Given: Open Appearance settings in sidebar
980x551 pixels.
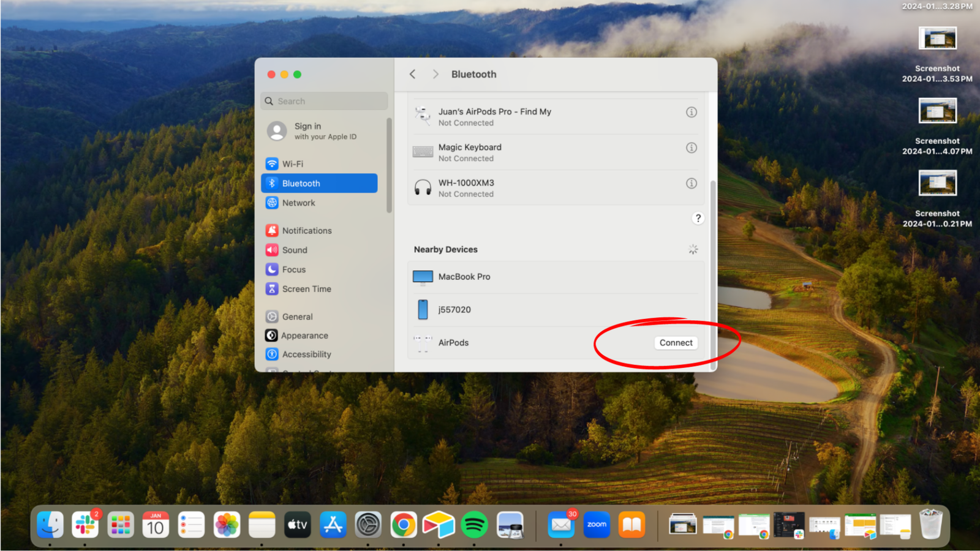Looking at the screenshot, I should [x=319, y=335].
